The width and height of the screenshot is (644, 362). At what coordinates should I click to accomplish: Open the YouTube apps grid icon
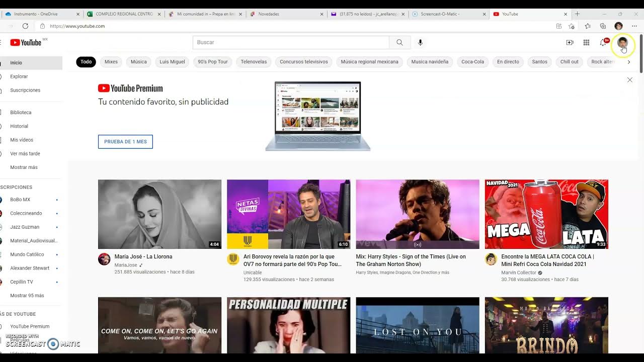(x=586, y=43)
